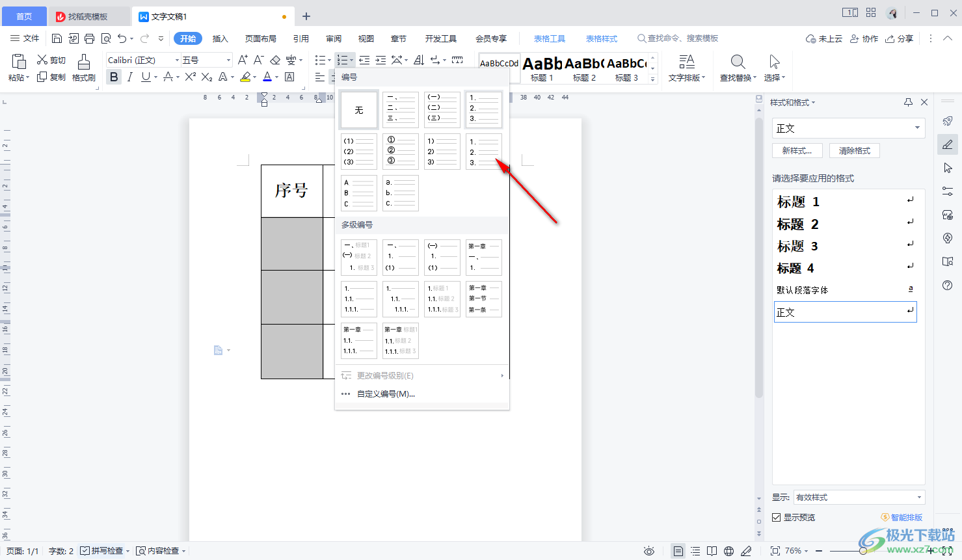The width and height of the screenshot is (962, 560).
Task: Switch to outline view in status bar
Action: (695, 551)
